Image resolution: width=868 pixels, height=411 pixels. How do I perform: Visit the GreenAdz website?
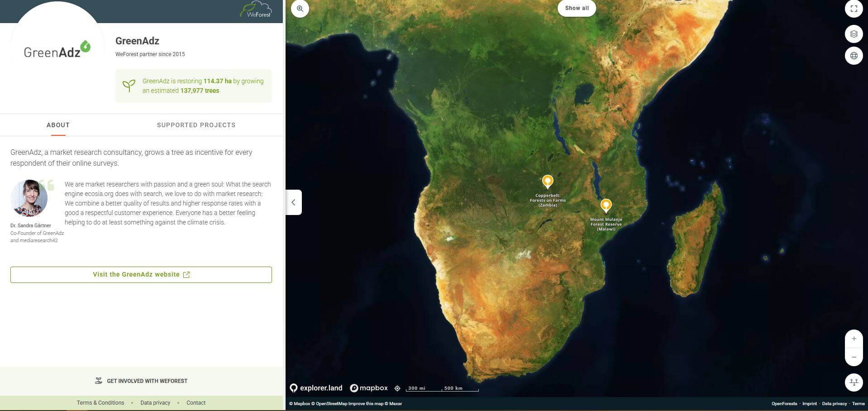point(141,275)
